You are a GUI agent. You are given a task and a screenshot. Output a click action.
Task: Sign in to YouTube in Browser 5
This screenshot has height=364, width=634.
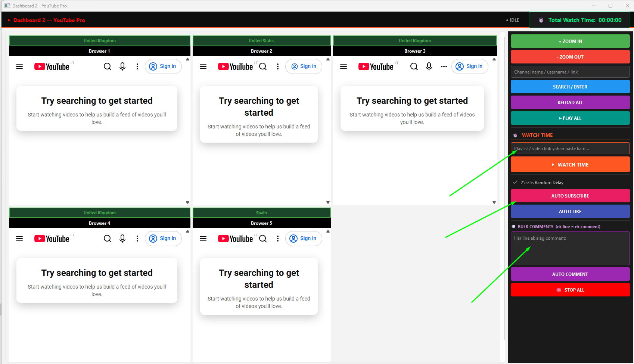[x=304, y=239]
